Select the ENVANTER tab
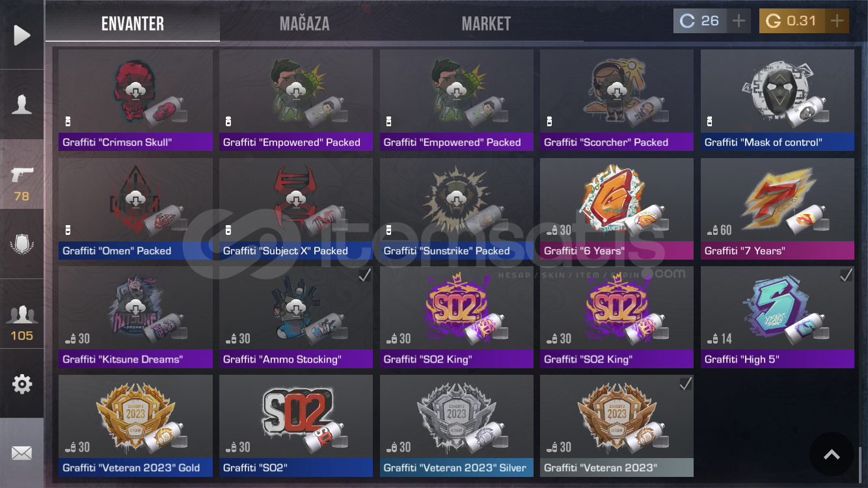 133,24
